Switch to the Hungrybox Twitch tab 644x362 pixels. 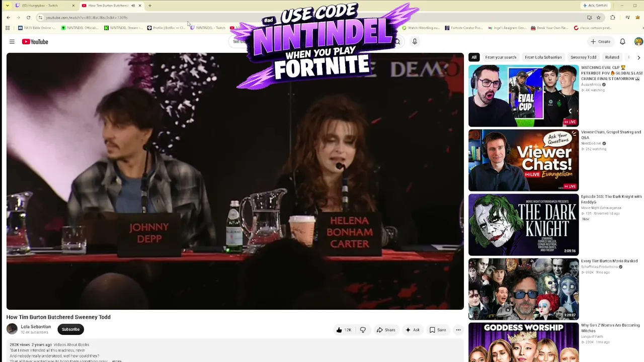(x=44, y=6)
